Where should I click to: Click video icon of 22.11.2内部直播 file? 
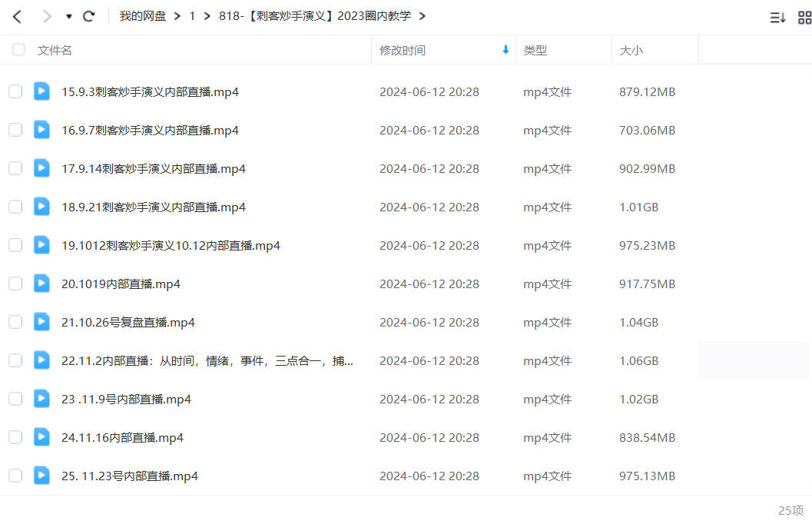pos(42,360)
